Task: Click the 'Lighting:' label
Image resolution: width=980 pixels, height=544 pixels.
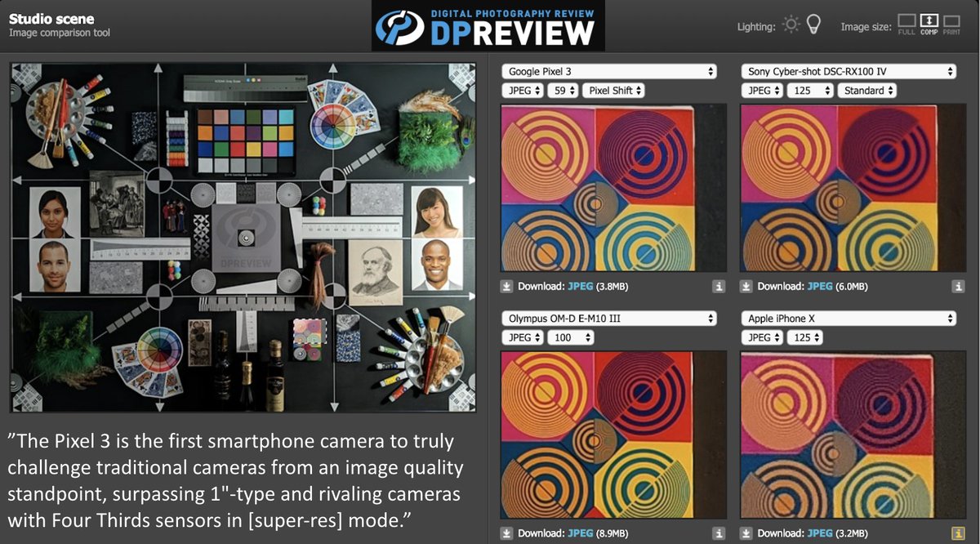Action: tap(756, 27)
